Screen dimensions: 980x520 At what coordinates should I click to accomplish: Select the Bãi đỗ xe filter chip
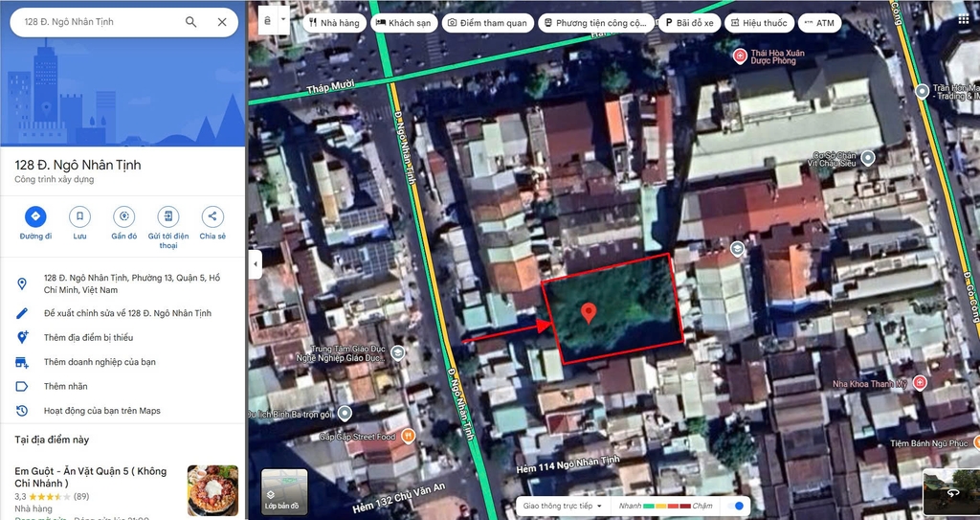pyautogui.click(x=689, y=23)
